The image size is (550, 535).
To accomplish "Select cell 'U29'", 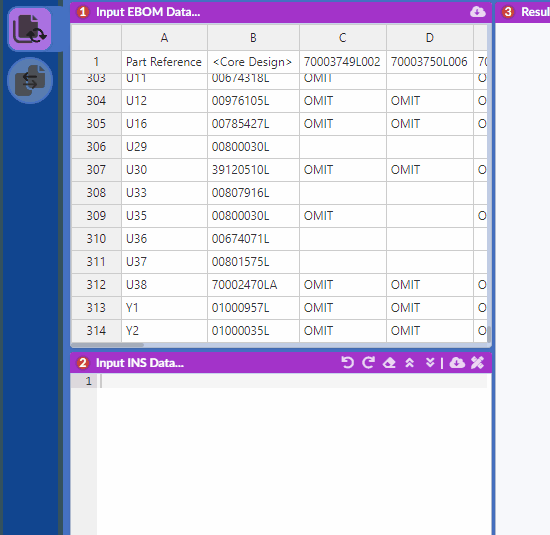I will pos(164,147).
